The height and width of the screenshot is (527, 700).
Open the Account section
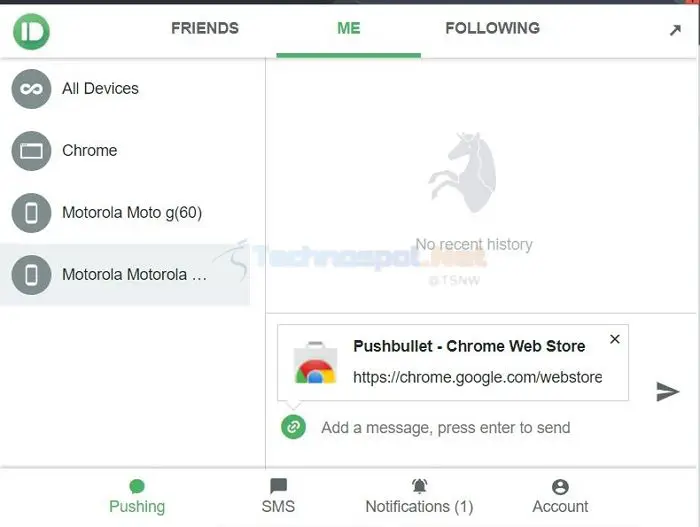[560, 496]
